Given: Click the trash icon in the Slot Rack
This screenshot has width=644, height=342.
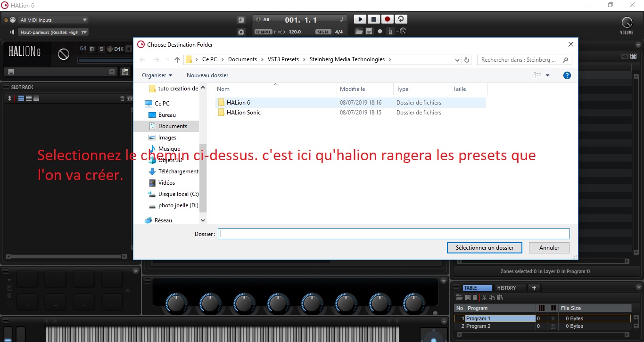Looking at the screenshot, I should (x=123, y=98).
